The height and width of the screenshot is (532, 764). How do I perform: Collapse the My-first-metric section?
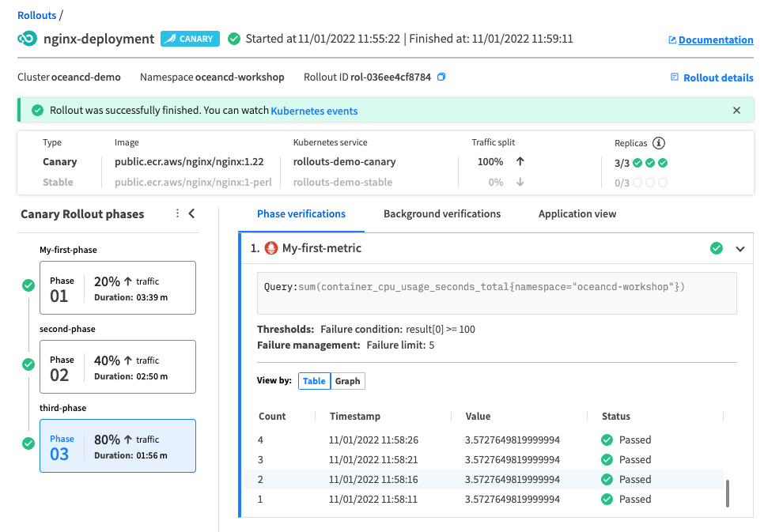740,249
